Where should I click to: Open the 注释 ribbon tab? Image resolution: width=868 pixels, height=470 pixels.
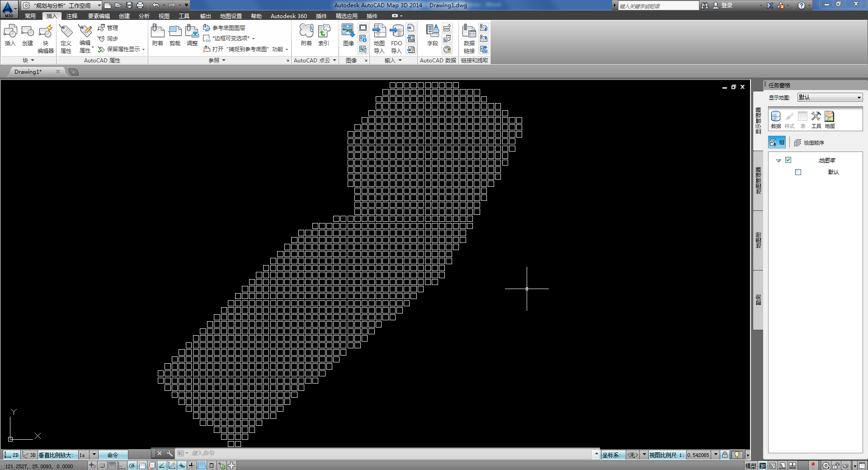point(72,16)
